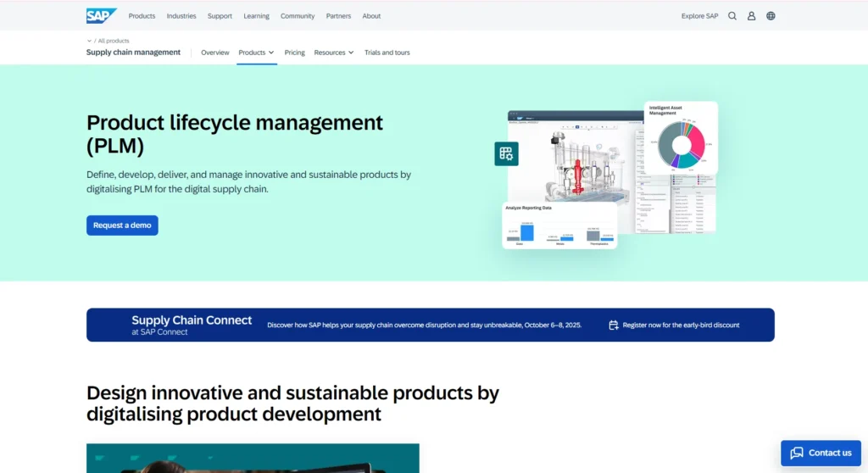Open the Partners menu

(338, 16)
